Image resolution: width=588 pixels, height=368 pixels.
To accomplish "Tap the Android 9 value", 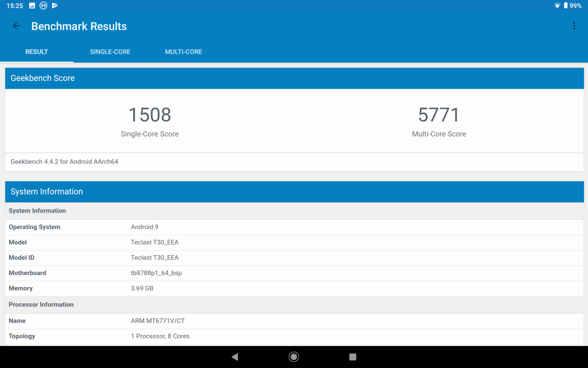I will (145, 227).
